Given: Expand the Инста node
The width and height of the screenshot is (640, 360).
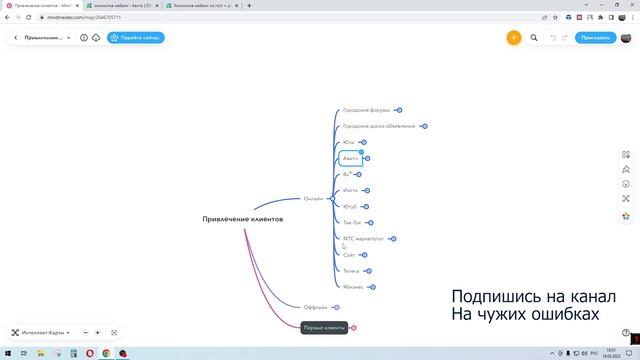Looking at the screenshot, I should [367, 191].
